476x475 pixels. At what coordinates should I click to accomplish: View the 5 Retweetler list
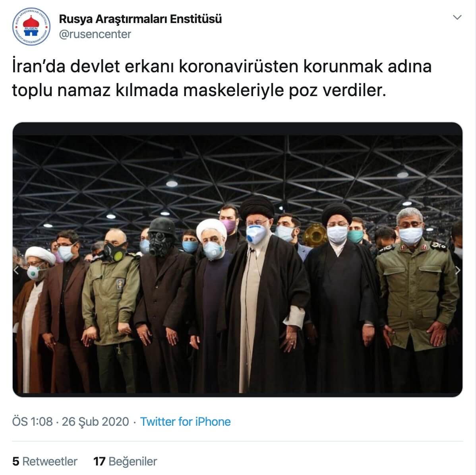pyautogui.click(x=45, y=461)
